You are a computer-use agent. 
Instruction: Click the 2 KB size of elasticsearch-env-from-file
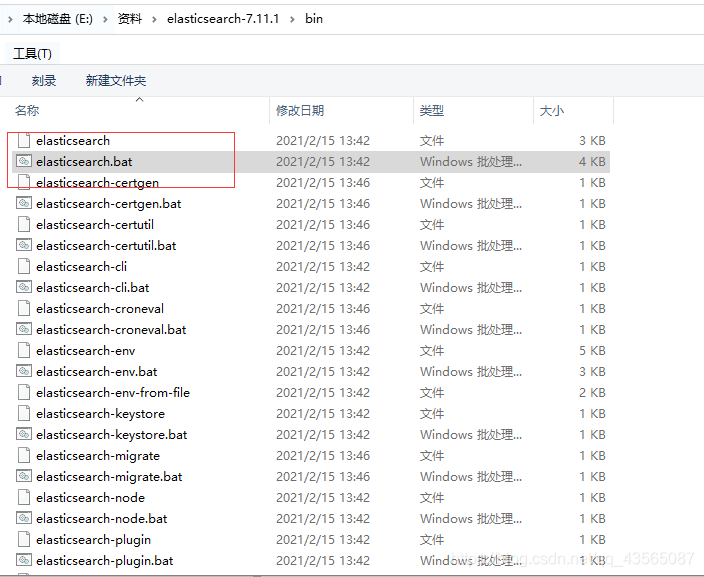[592, 393]
